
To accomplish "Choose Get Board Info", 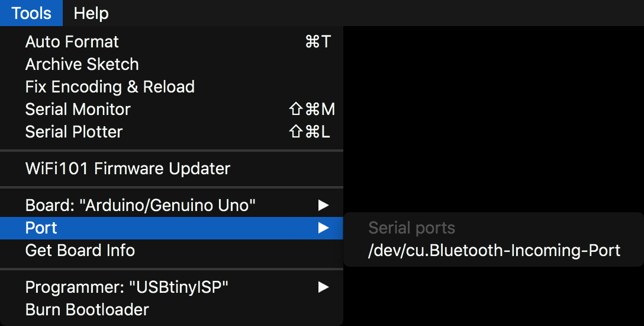I will pos(80,251).
